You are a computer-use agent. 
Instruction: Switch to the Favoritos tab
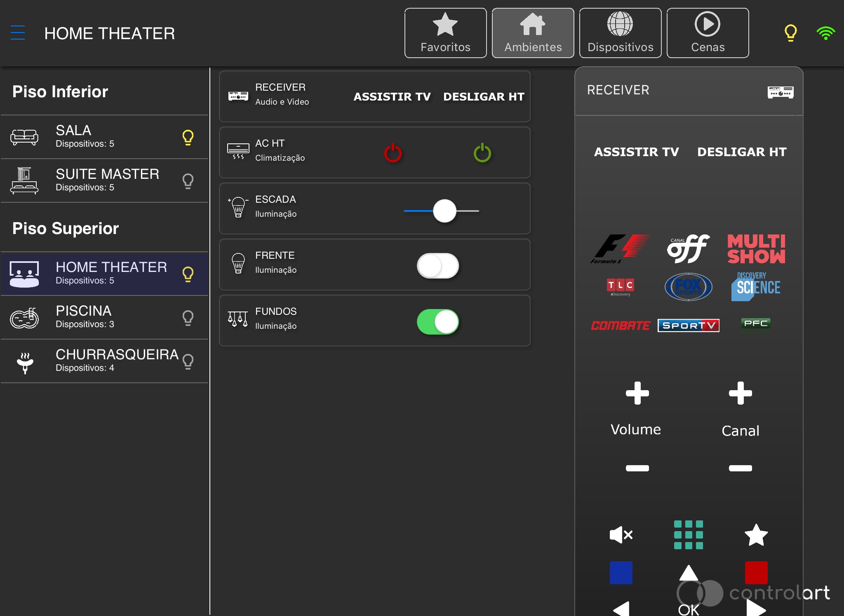(x=445, y=33)
